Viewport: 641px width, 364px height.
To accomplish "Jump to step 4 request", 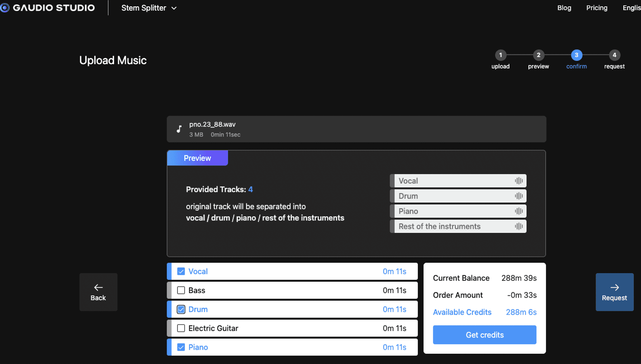I will [614, 59].
